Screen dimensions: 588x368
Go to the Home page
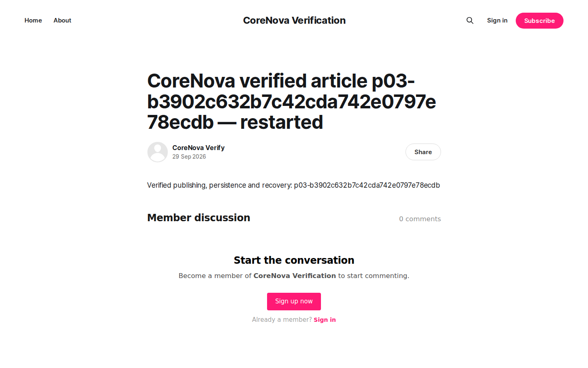(33, 20)
